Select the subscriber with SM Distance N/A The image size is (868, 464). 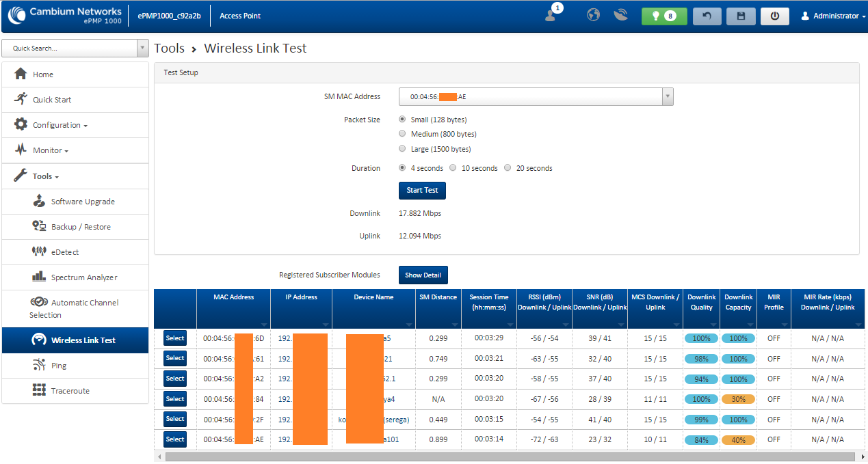click(175, 398)
